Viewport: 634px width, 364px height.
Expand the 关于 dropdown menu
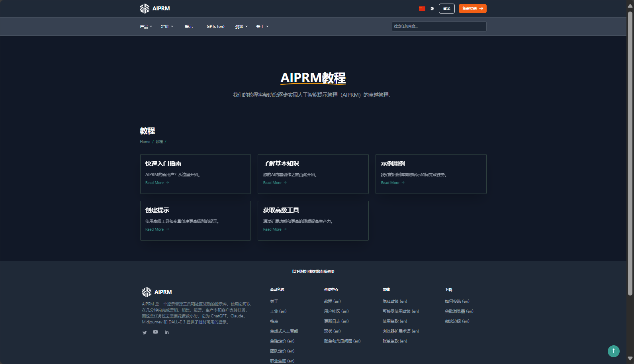[x=262, y=27]
